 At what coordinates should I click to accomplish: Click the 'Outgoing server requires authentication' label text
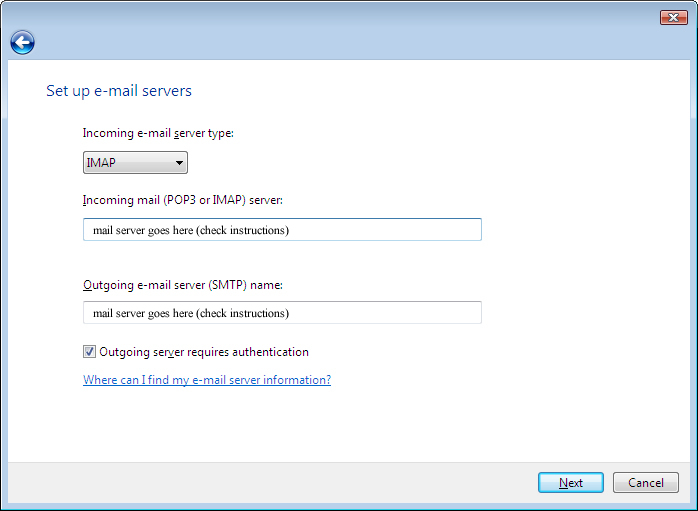pyautogui.click(x=204, y=352)
